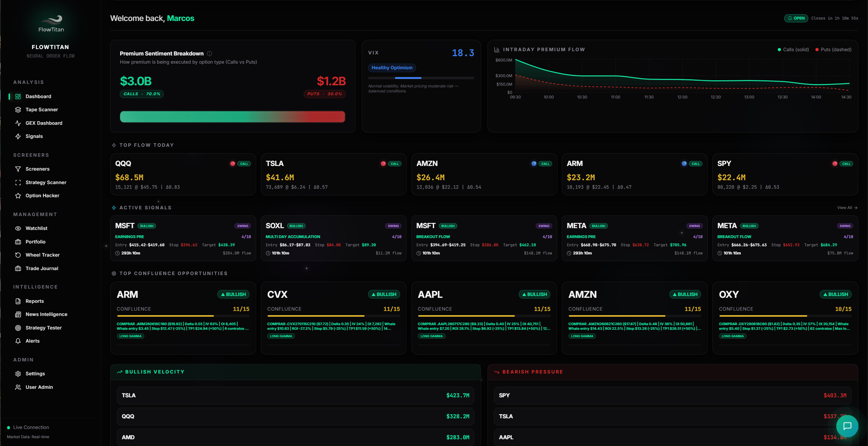The image size is (868, 446).
Task: Toggle Puts (dashed) legend entry
Action: coord(833,49)
